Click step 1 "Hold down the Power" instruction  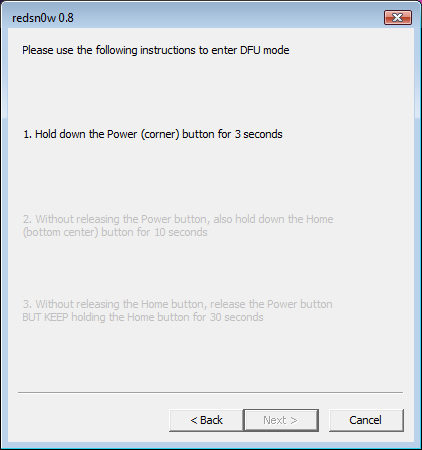coord(153,134)
